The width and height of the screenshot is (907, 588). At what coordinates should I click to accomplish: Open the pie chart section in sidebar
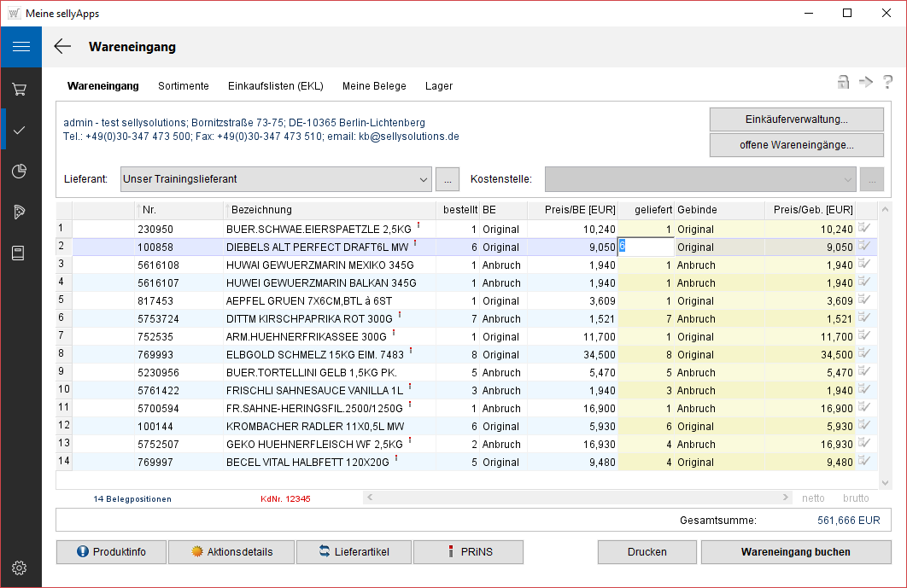tap(20, 172)
